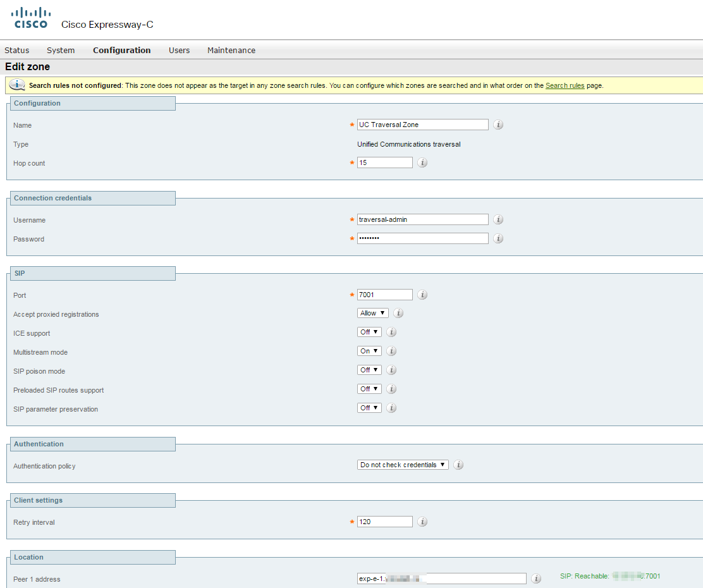Show info icon for Retry interval
The image size is (703, 588).
point(422,522)
